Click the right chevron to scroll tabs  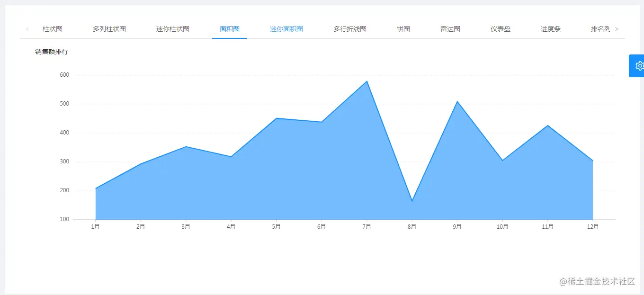pos(617,29)
